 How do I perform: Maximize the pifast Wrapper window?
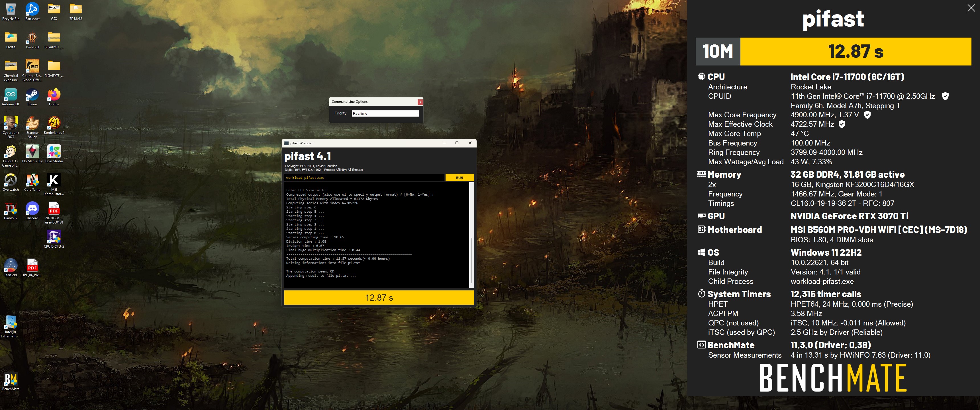pyautogui.click(x=457, y=143)
